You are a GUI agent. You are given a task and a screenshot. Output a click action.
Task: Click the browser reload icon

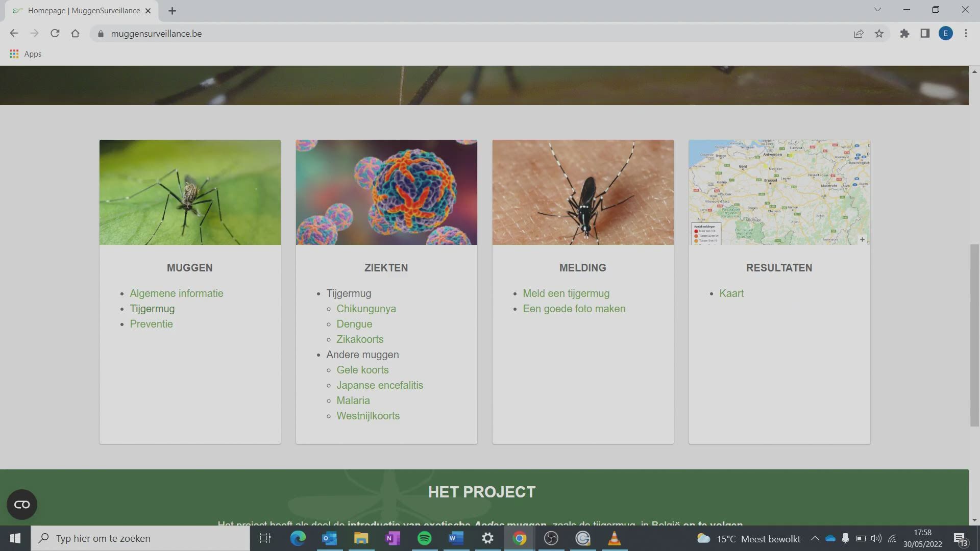tap(55, 34)
